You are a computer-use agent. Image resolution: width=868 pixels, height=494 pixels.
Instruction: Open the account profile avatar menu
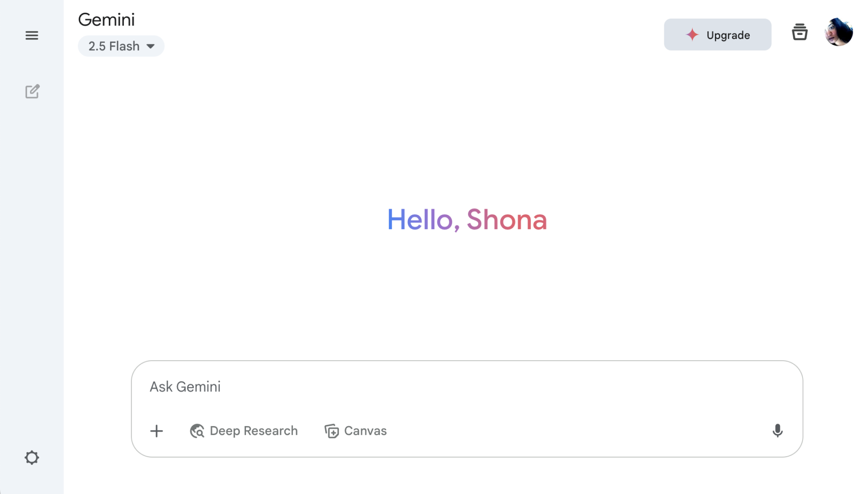click(x=838, y=32)
